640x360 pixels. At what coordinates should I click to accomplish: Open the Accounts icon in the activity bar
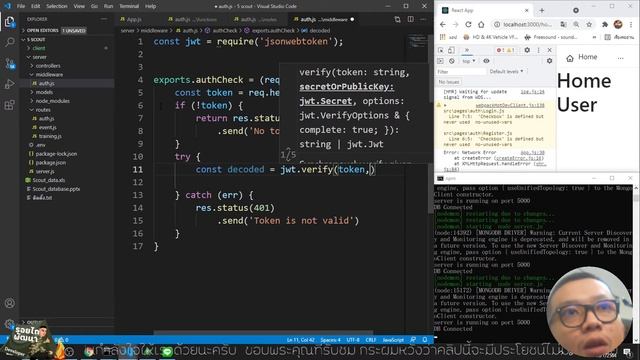[9, 303]
